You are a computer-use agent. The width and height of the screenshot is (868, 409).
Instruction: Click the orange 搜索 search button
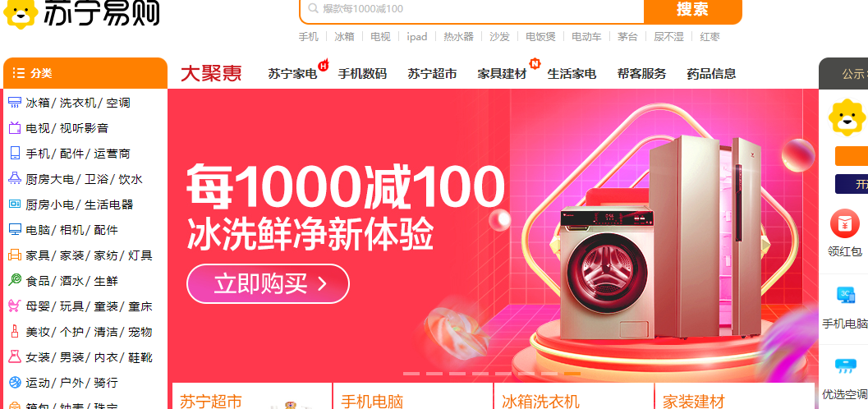[692, 10]
